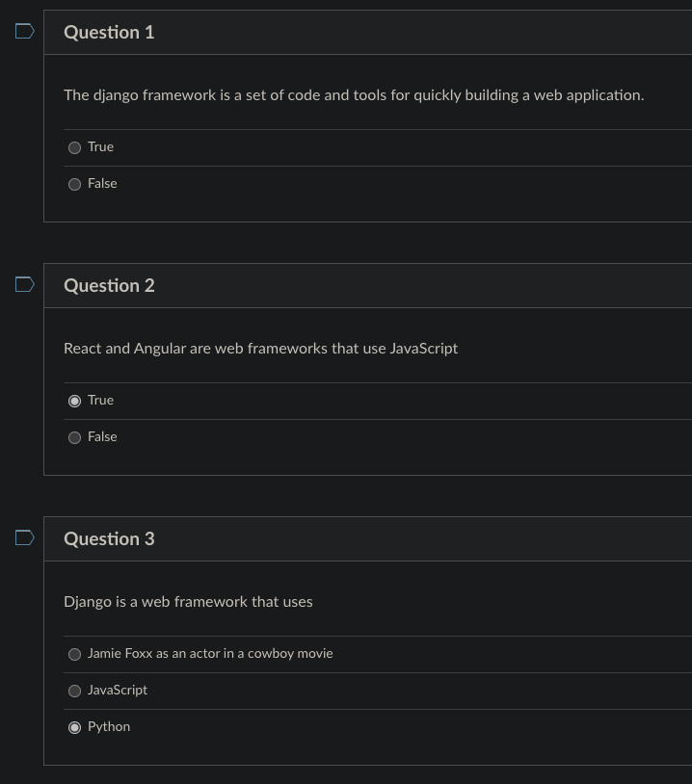Screen dimensions: 692x784
Task: Select False for Question 1
Action: [74, 184]
